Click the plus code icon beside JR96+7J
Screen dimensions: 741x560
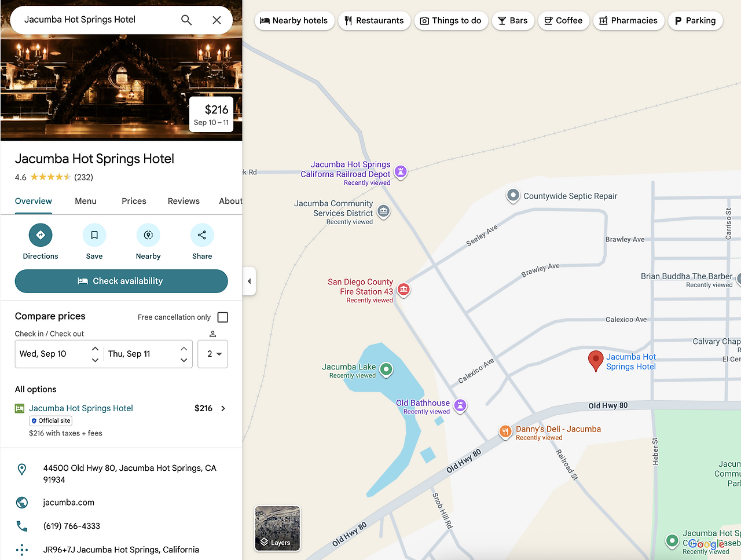22,550
